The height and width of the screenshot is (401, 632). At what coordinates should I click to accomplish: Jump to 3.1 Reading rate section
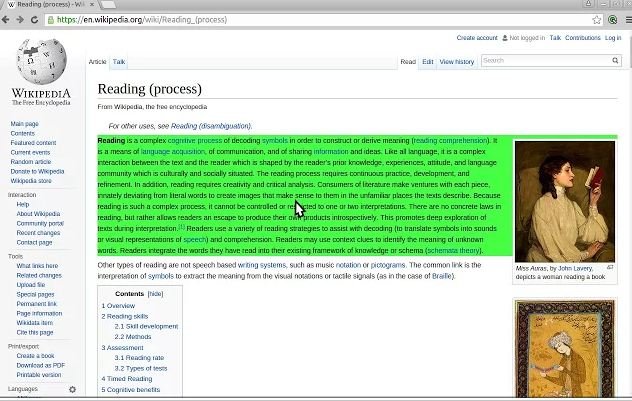139,358
